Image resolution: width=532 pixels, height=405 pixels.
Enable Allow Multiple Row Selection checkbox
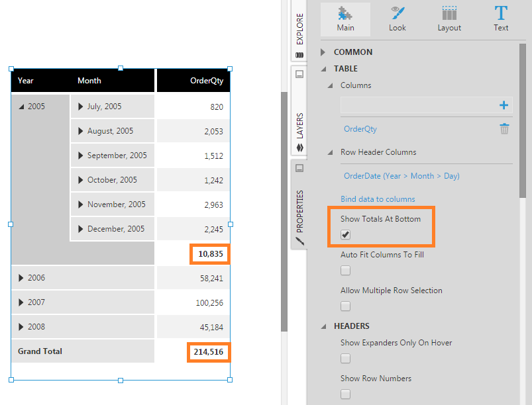[x=345, y=306]
